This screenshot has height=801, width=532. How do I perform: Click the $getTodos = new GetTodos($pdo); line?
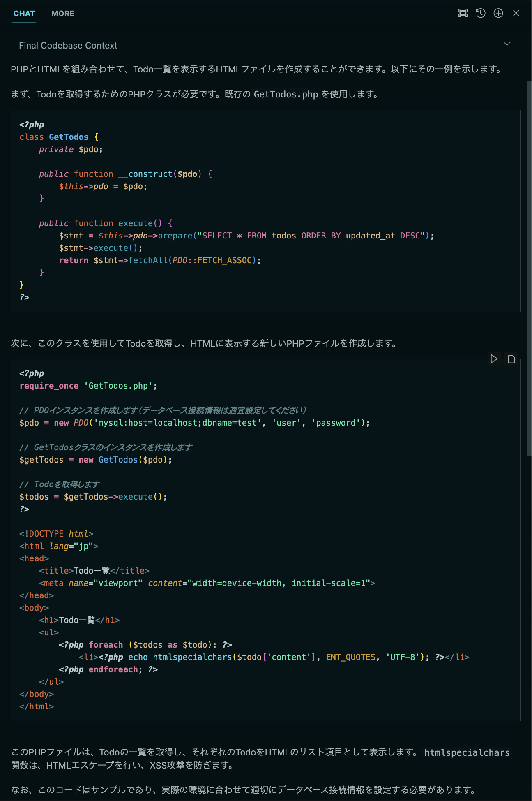click(96, 460)
